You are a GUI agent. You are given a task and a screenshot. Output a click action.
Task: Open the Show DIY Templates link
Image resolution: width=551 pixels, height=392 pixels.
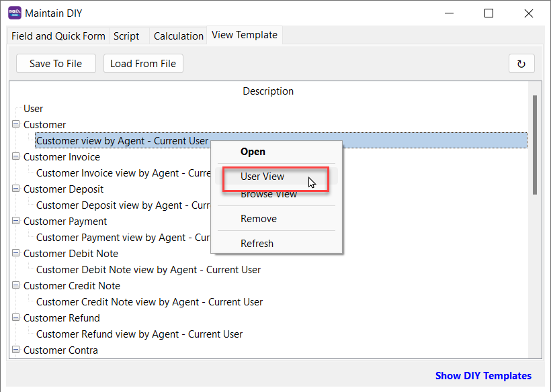[x=483, y=376]
